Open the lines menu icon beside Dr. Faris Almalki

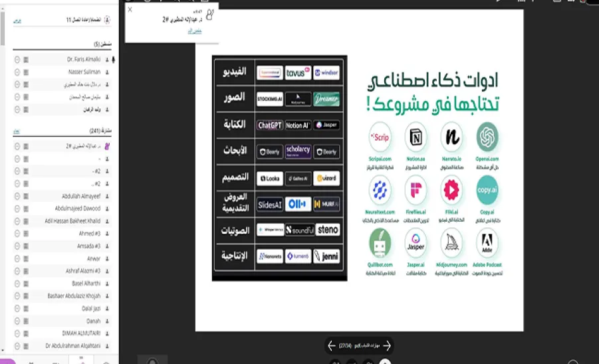tap(26, 60)
